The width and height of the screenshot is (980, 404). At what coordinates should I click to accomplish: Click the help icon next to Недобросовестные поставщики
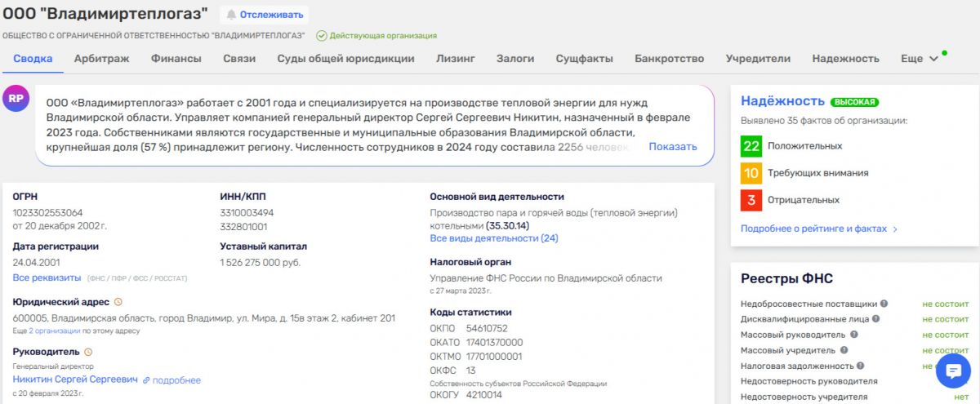pos(884,304)
